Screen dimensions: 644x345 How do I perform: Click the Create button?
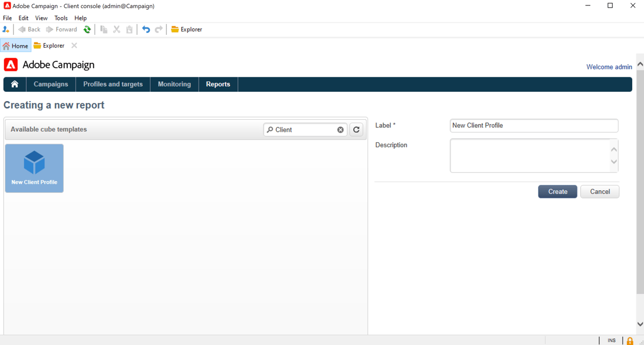pos(557,191)
